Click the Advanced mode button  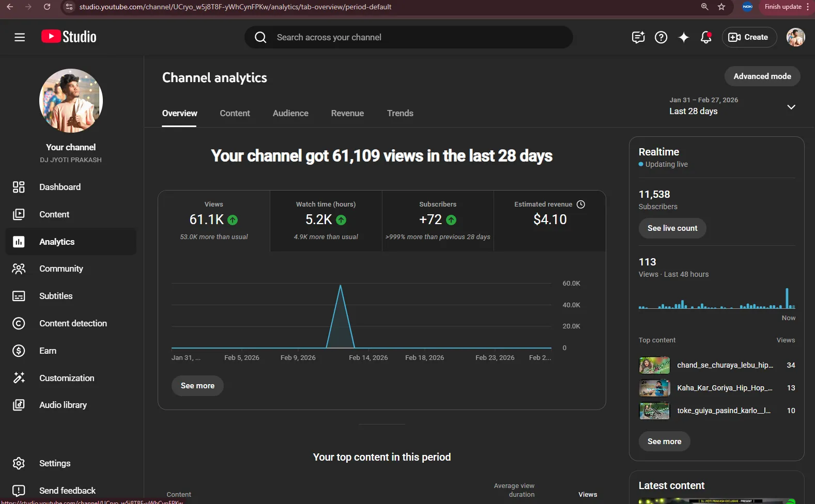coord(762,76)
